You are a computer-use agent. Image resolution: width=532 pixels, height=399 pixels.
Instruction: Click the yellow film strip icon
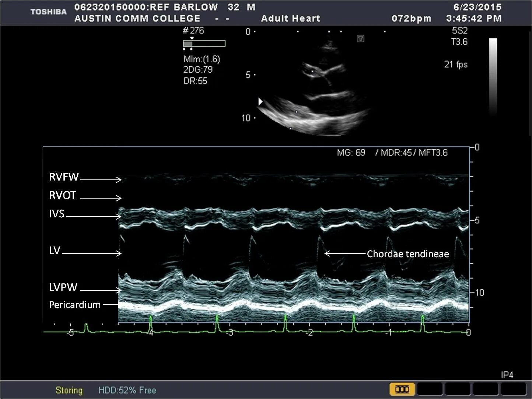[x=402, y=389]
